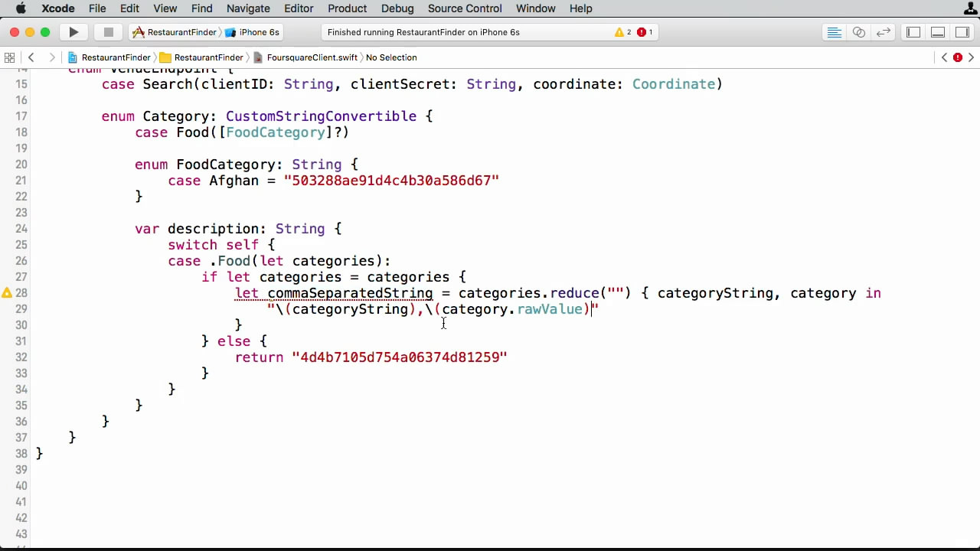
Task: Toggle the Utilities panel
Action: tap(962, 32)
